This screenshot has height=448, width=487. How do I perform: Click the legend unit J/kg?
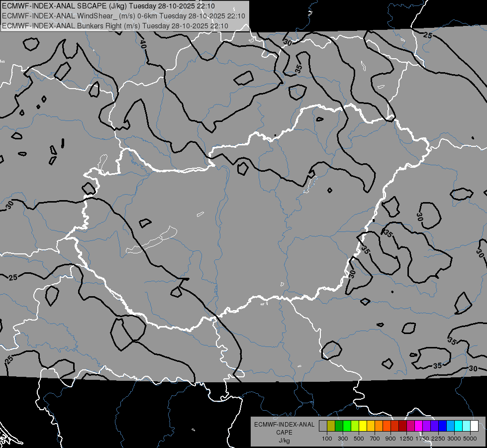tap(284, 441)
